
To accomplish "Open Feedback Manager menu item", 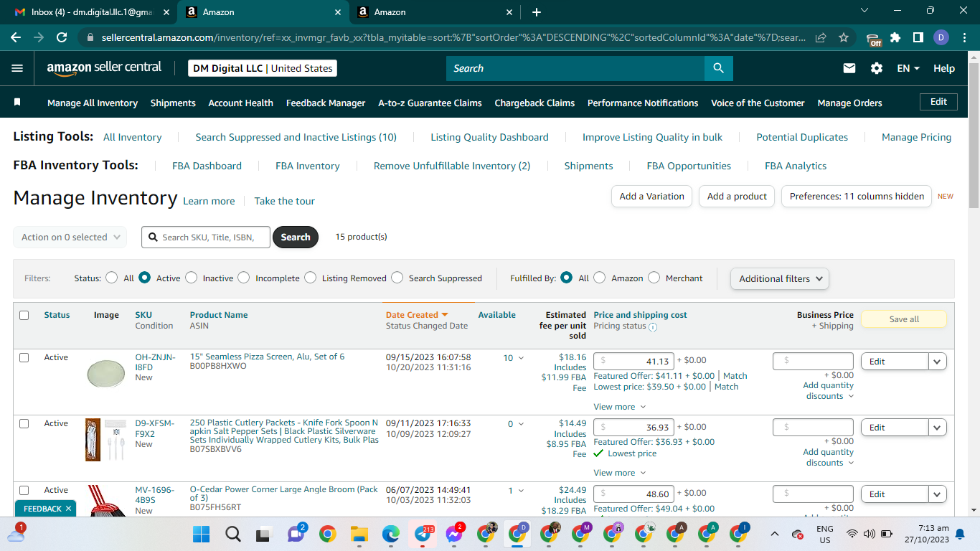I will point(326,103).
